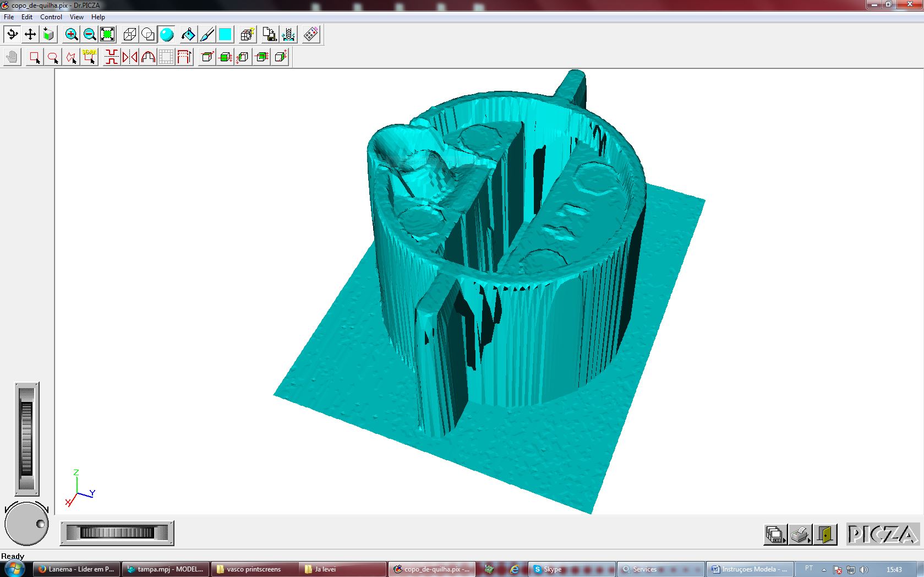Open the Help menu
The height and width of the screenshot is (577, 924).
coord(98,17)
